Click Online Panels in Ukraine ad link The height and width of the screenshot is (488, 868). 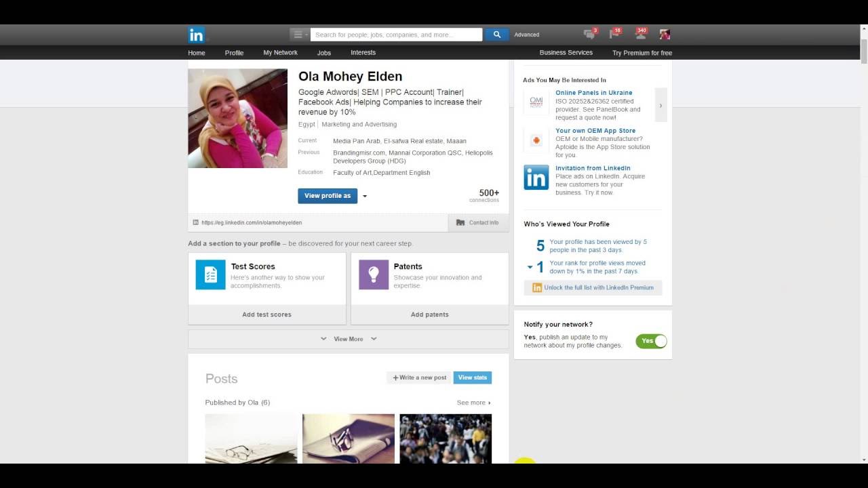pyautogui.click(x=594, y=93)
